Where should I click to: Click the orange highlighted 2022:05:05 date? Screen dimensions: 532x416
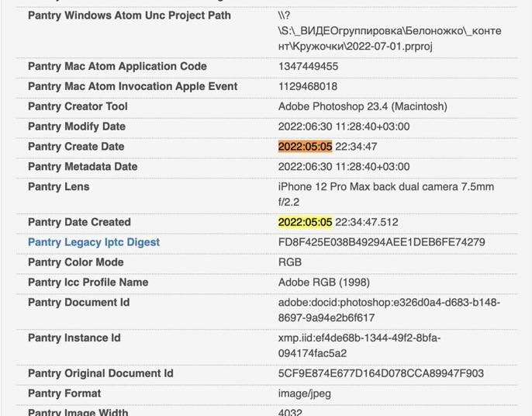[305, 147]
